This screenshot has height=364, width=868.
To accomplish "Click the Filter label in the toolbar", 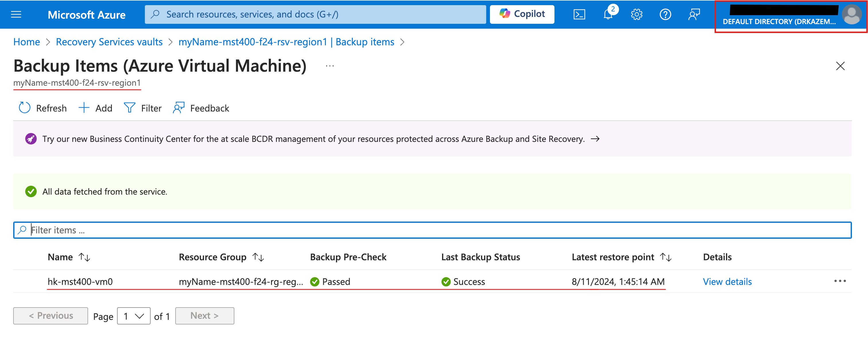I will coord(151,108).
